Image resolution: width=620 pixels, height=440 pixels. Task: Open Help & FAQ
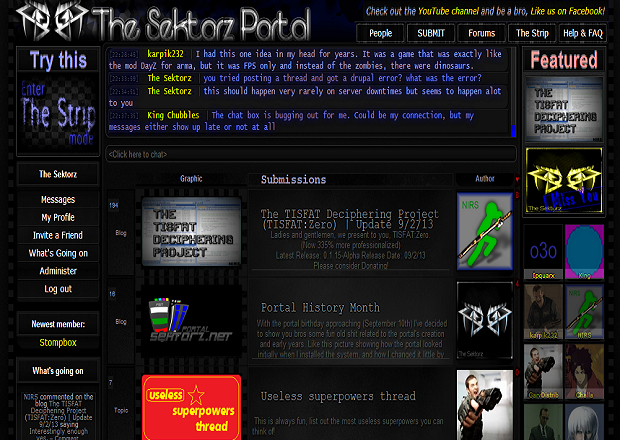(x=583, y=33)
